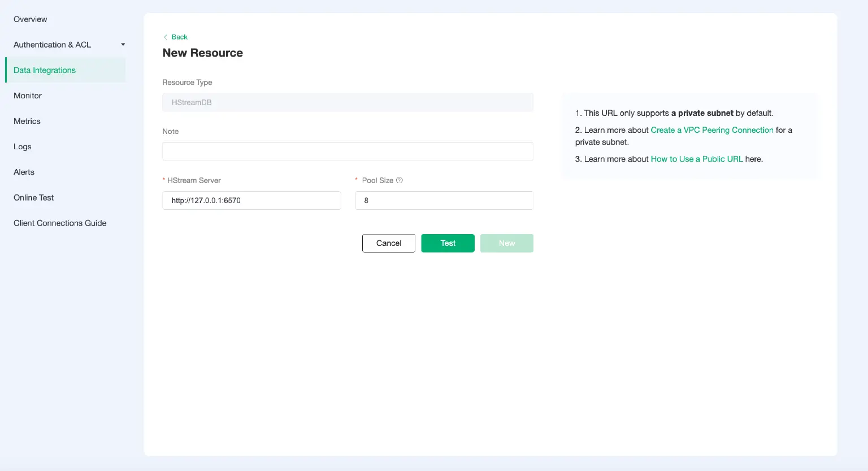Follow the Create a VPC Peering Connection link
Screen dimensions: 868x471
pyautogui.click(x=712, y=130)
